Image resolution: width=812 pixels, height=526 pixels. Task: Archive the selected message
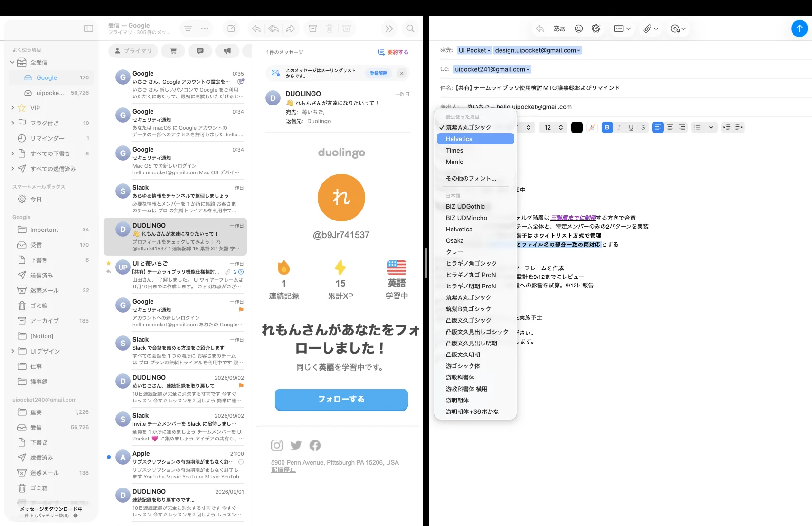pos(312,29)
